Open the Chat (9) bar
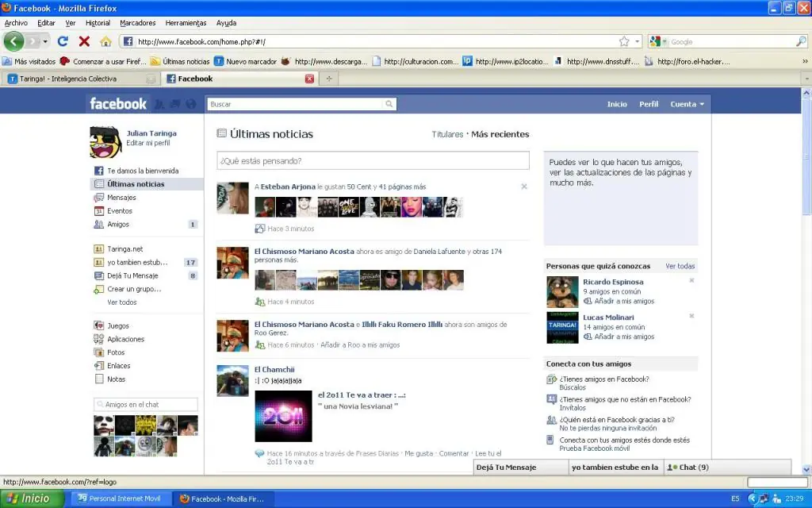This screenshot has width=812, height=508. click(728, 467)
